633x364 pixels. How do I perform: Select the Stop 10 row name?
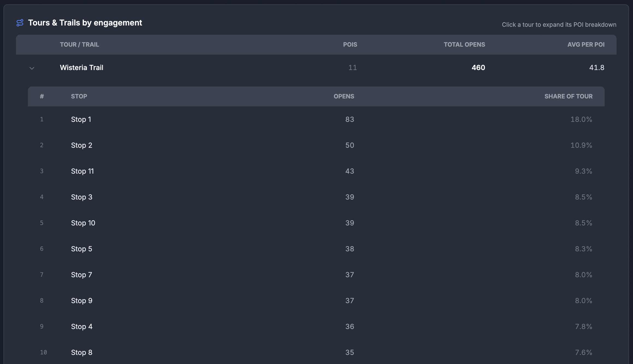point(83,223)
